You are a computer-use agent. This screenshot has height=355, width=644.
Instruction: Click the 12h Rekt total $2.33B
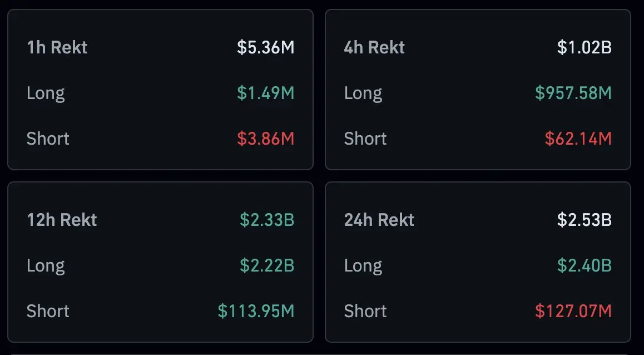click(x=266, y=220)
